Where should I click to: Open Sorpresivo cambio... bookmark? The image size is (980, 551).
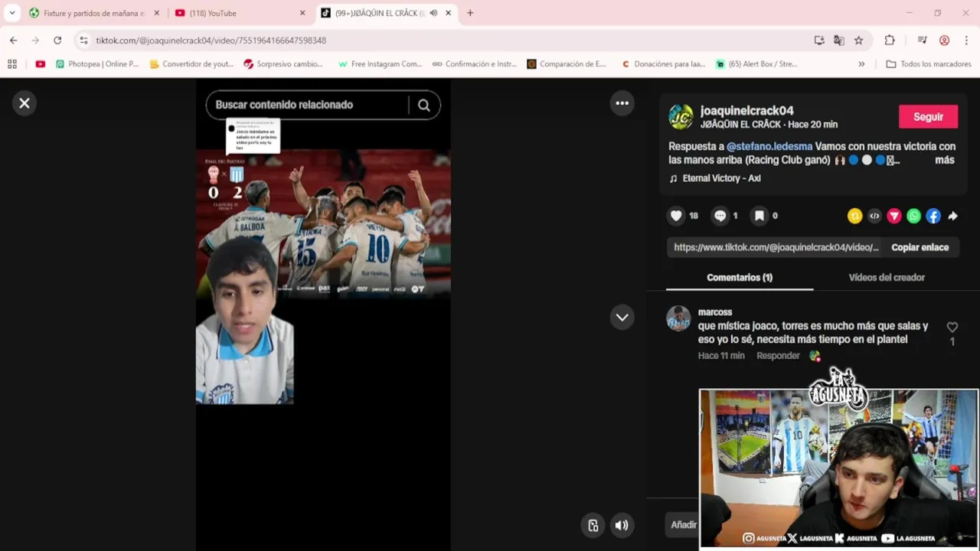point(283,64)
